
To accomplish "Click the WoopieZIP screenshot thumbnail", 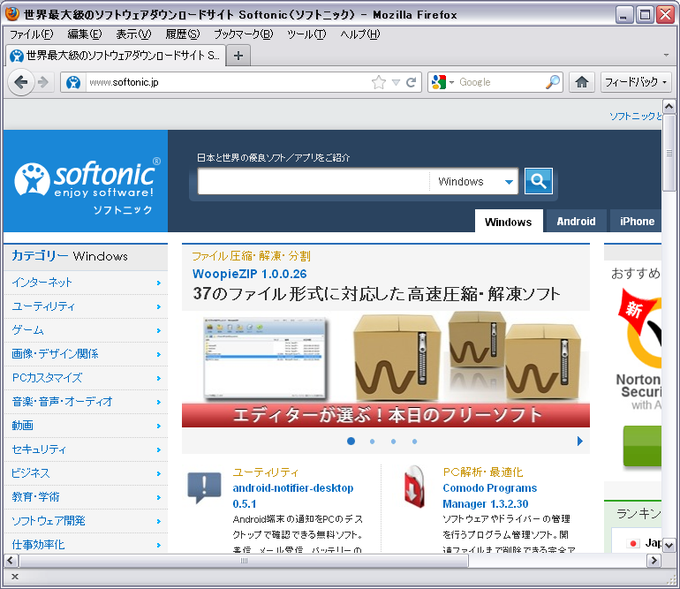I will (265, 358).
